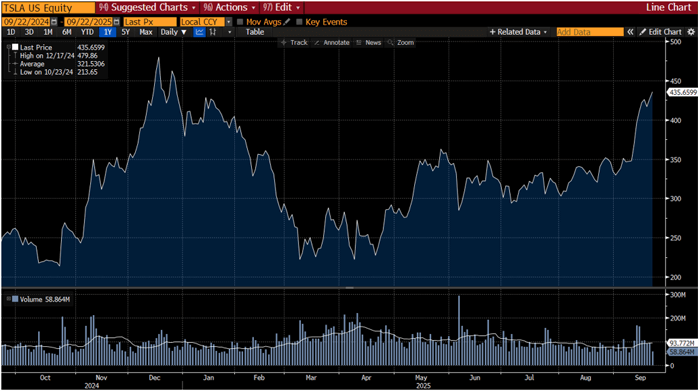The image size is (700, 392).
Task: Click the Low value 213.65 in legend
Action: tap(87, 72)
